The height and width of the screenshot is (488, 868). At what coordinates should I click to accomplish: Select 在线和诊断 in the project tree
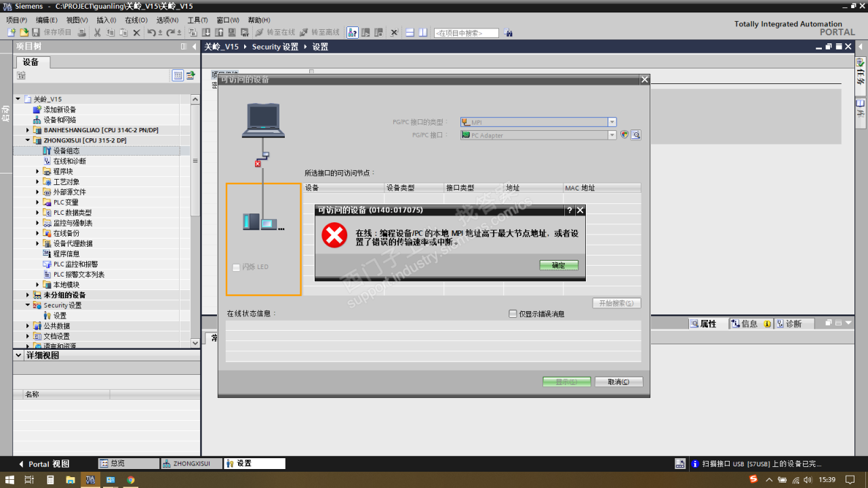(x=70, y=161)
